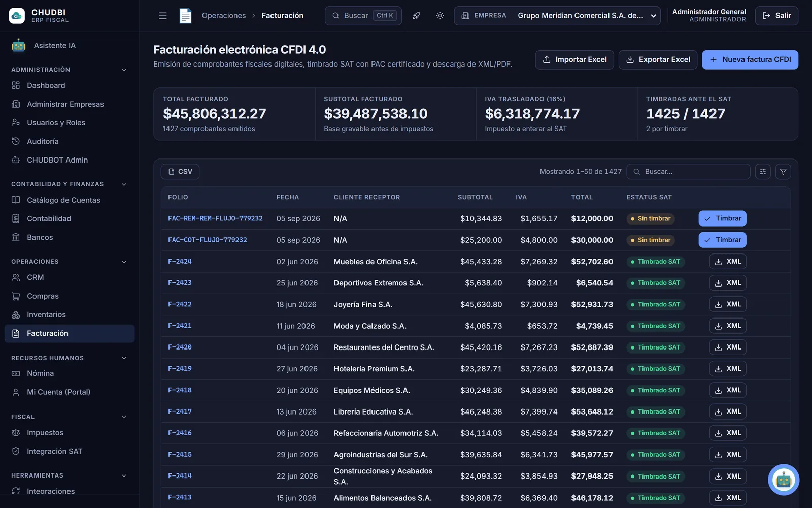Collapse the Operaciones sidebar section

pos(124,262)
